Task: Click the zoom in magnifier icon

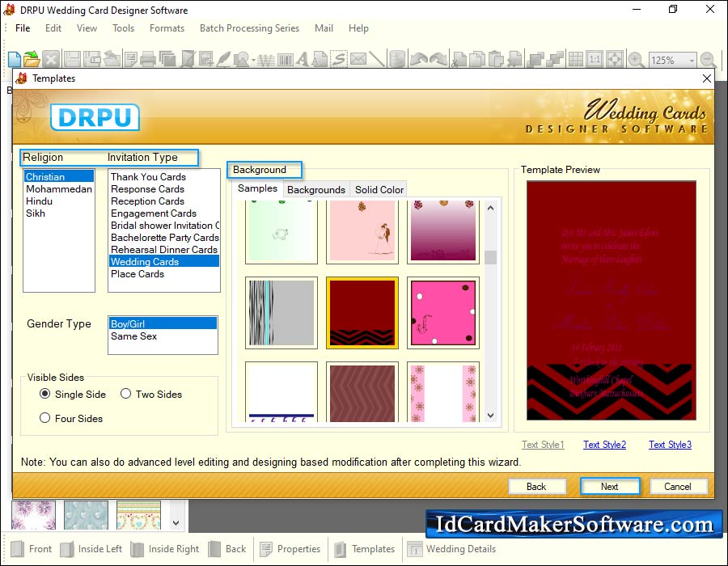Action: point(636,60)
